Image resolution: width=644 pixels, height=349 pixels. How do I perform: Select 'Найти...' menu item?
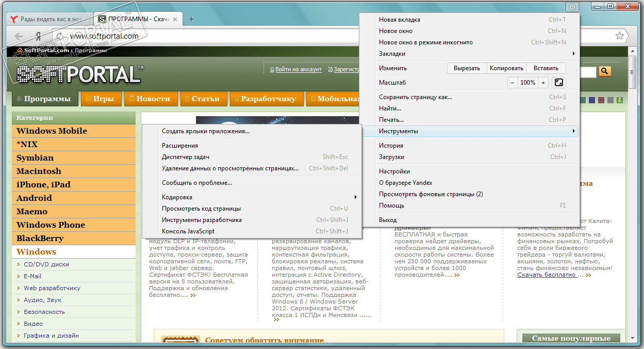click(x=469, y=108)
